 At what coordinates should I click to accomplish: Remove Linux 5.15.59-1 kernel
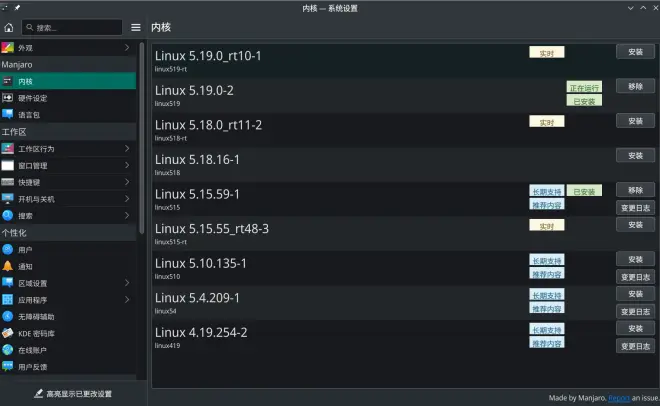click(x=635, y=190)
